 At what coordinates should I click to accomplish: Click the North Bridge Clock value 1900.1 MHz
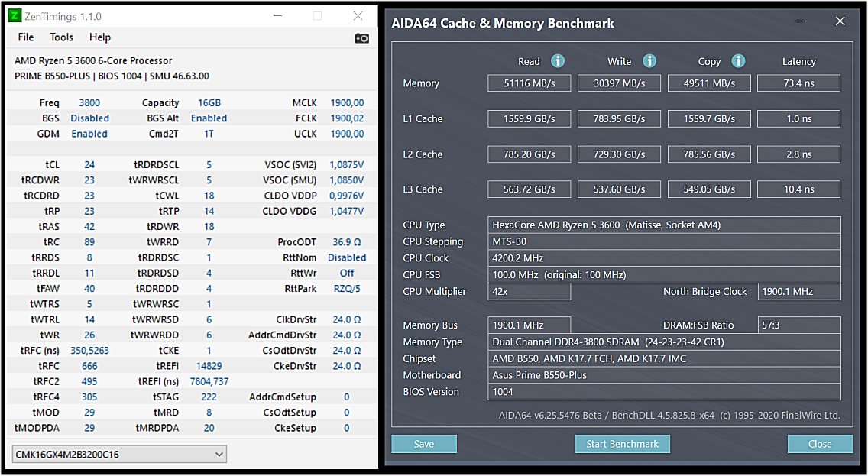click(x=799, y=291)
